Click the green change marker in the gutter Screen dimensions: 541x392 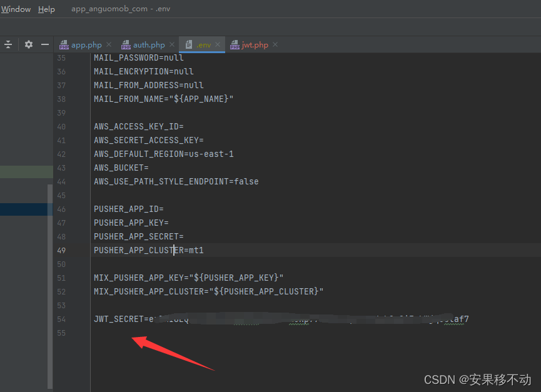coord(26,171)
